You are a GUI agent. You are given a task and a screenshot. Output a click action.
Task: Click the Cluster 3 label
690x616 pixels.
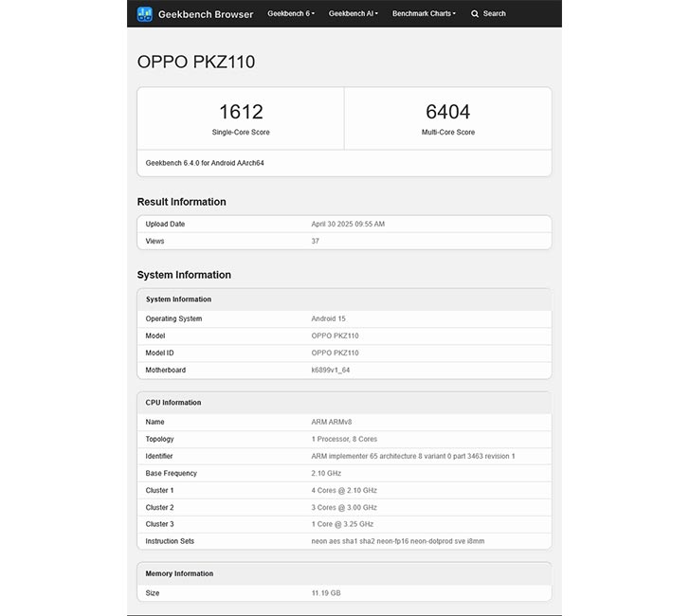point(159,524)
